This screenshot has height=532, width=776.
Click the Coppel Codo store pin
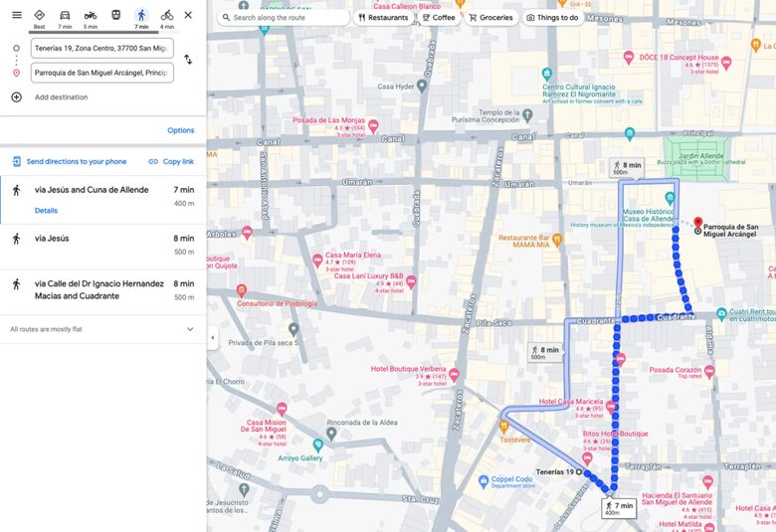coord(484,481)
